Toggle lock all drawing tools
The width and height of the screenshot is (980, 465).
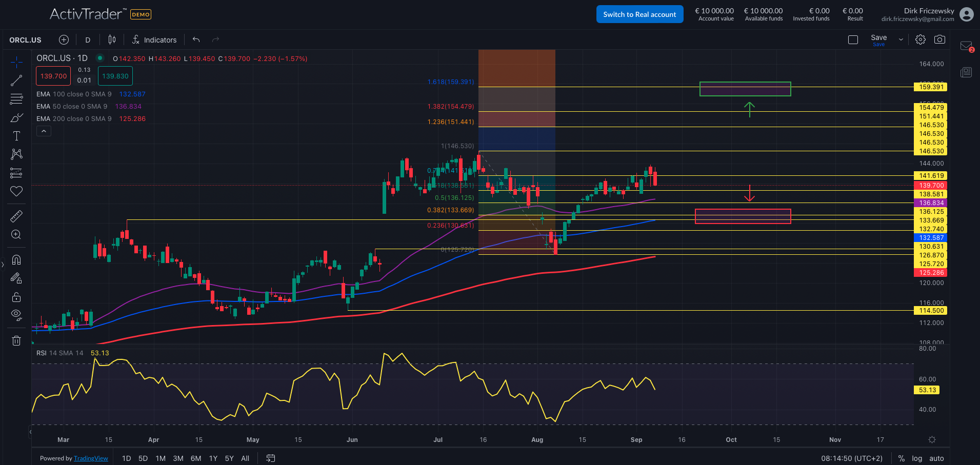coord(16,297)
